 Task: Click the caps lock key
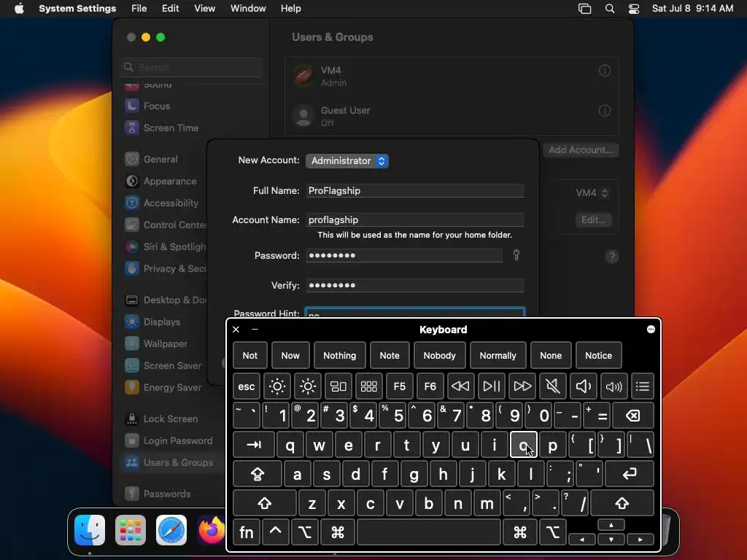258,474
